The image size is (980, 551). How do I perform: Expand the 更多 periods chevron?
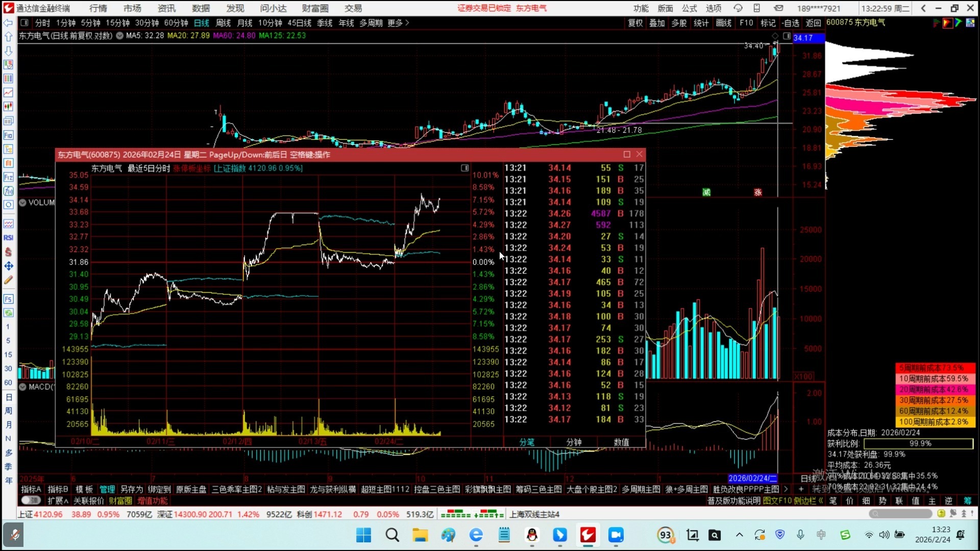(407, 23)
